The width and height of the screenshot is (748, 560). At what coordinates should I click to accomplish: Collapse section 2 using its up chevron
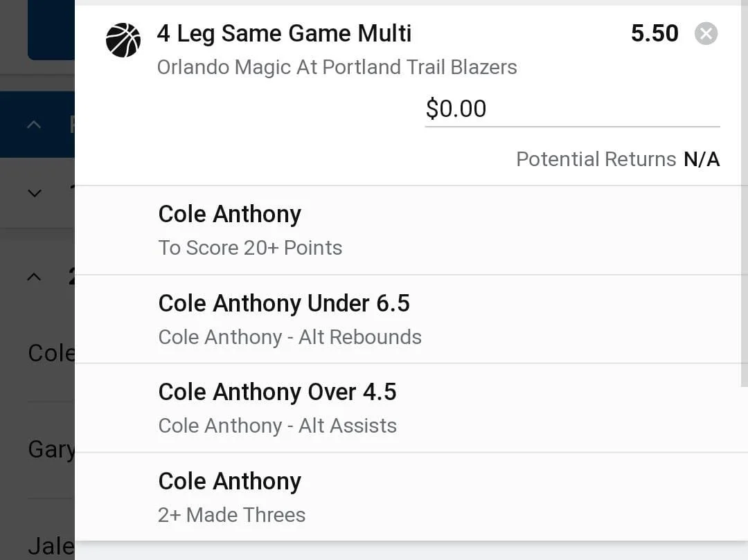34,276
